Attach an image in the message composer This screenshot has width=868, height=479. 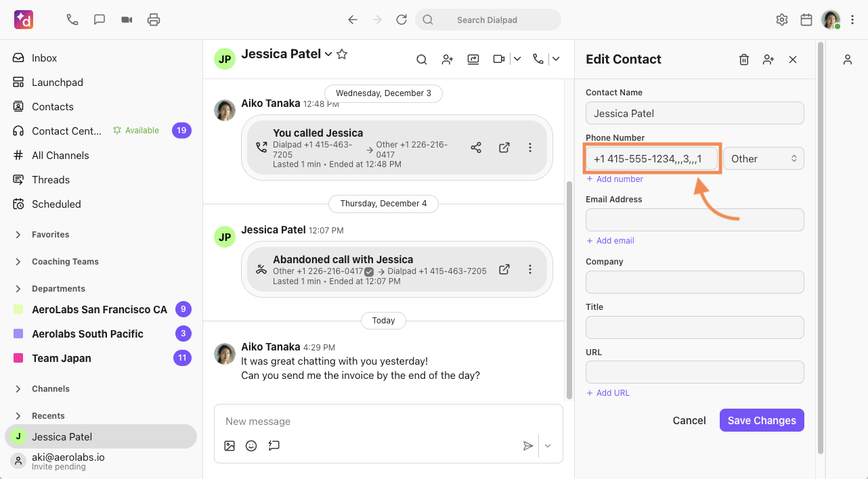tap(230, 445)
